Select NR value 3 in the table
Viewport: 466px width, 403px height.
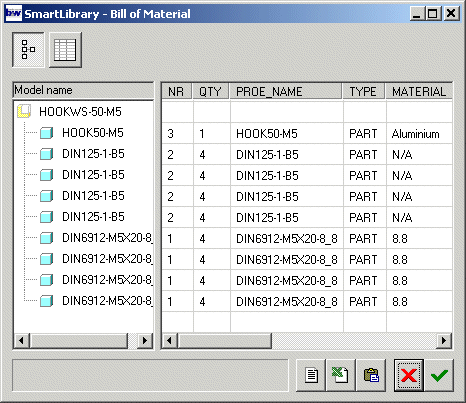point(177,134)
